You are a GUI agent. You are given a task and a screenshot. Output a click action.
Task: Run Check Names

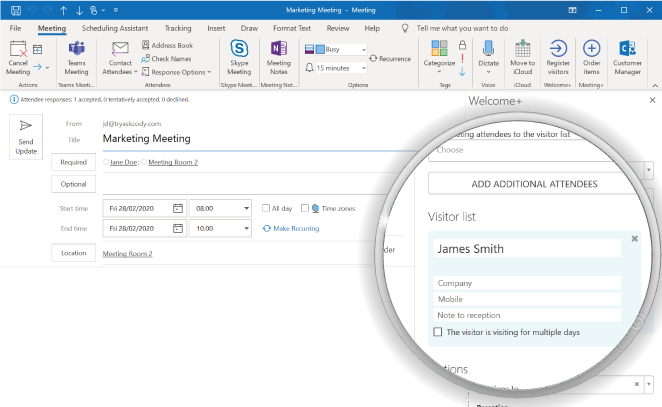point(166,59)
